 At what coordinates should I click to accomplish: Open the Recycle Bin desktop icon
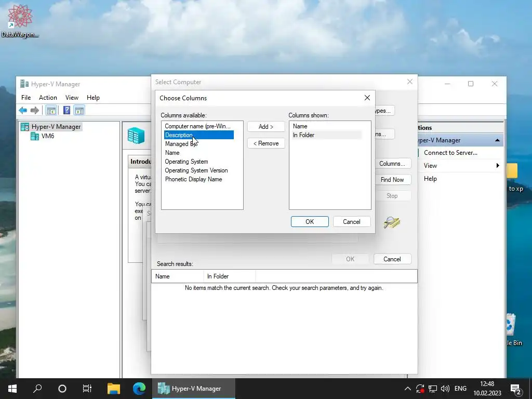pyautogui.click(x=514, y=330)
